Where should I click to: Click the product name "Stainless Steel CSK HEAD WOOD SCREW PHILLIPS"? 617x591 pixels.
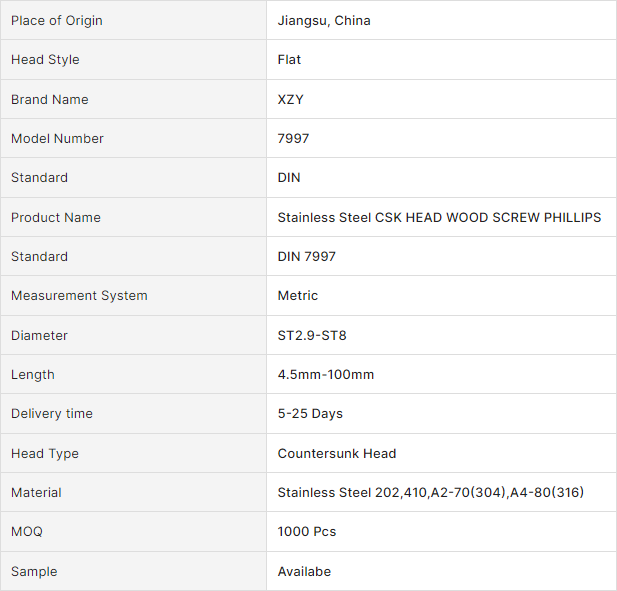pyautogui.click(x=439, y=217)
